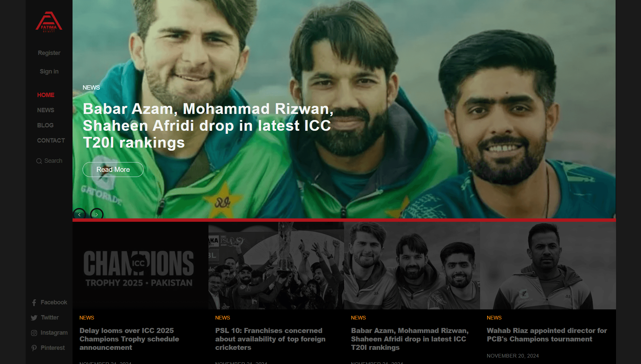Open the Instagram camera icon
The image size is (641, 364).
34,333
